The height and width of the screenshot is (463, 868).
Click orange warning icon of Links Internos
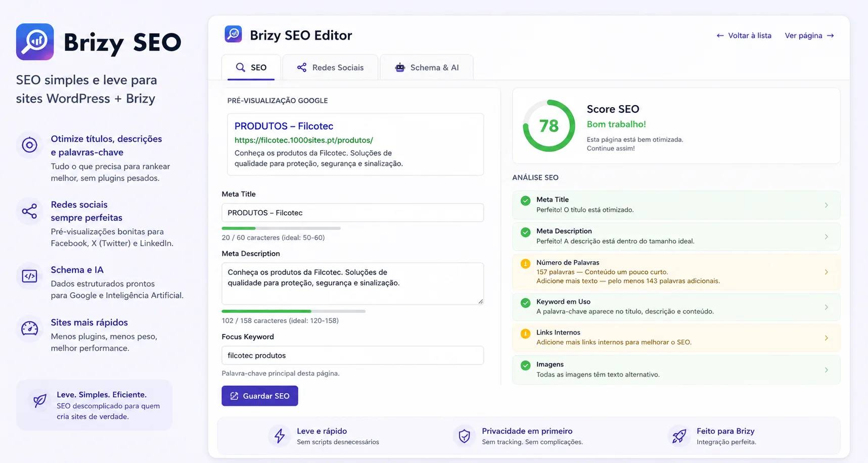tap(526, 334)
